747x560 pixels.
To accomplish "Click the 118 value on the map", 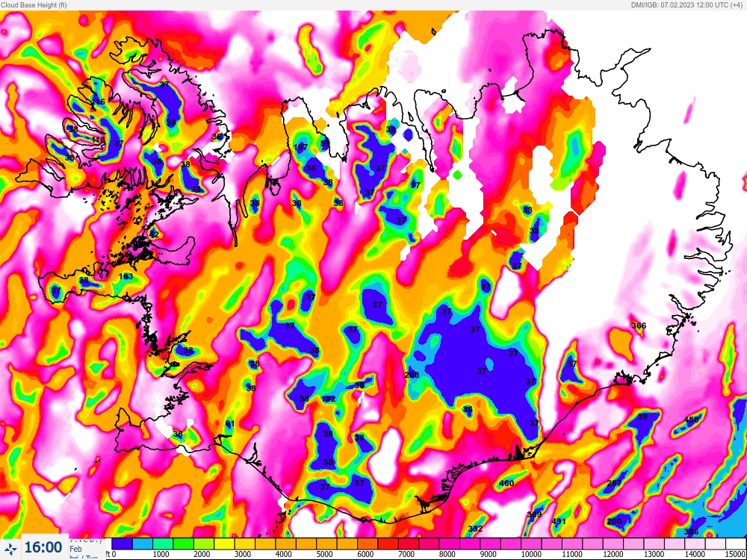I will pyautogui.click(x=98, y=140).
